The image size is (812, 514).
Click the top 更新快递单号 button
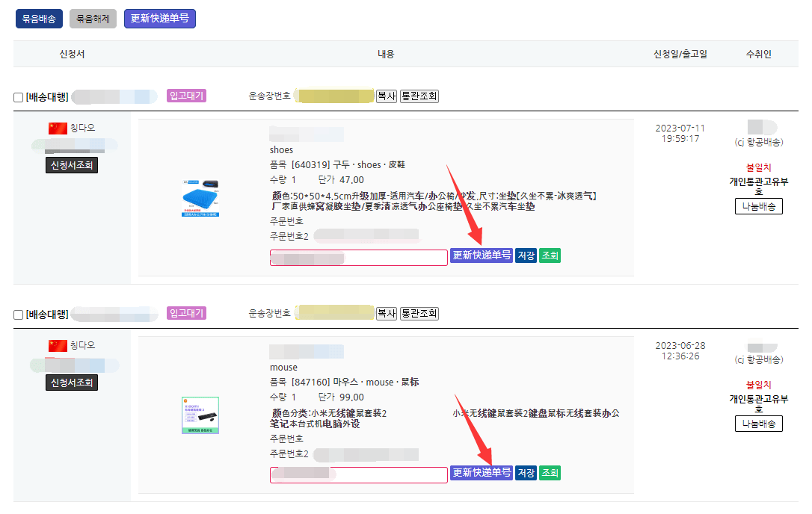(x=159, y=19)
